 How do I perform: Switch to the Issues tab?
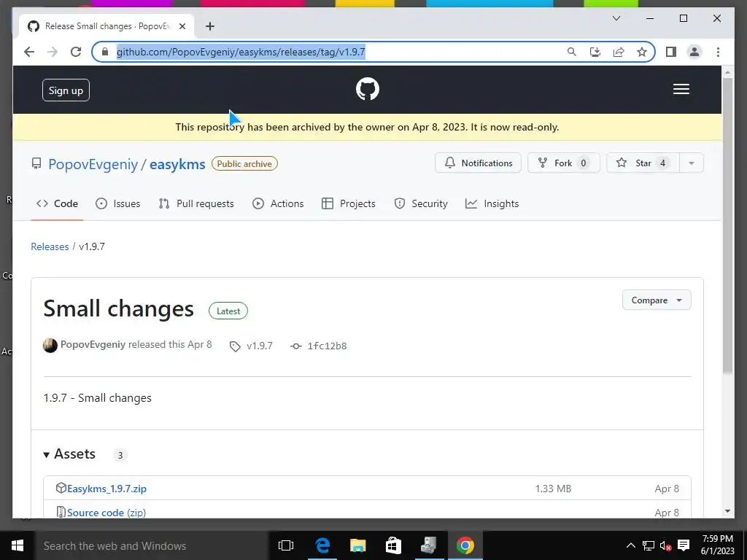pyautogui.click(x=117, y=204)
